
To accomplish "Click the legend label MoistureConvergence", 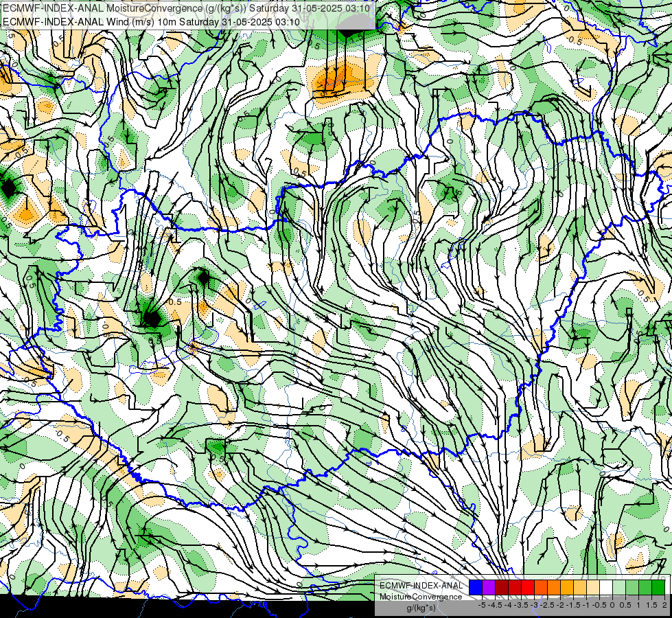I will point(421,597).
